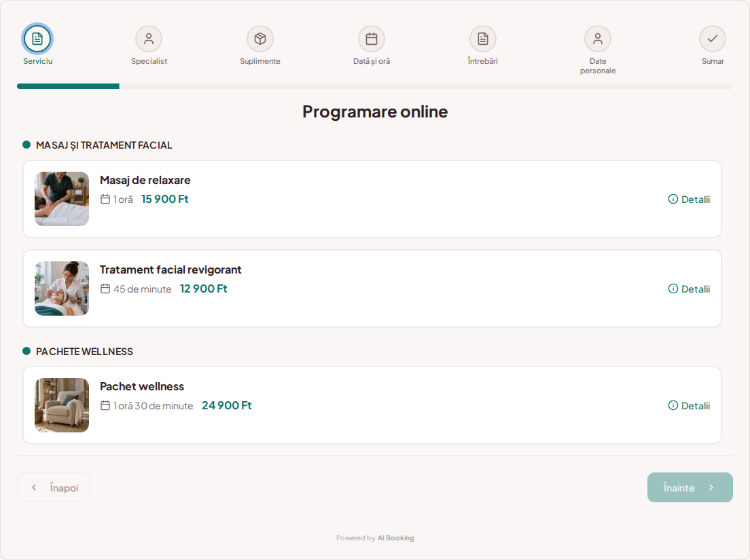Open the Suplimente step box icon

(260, 39)
